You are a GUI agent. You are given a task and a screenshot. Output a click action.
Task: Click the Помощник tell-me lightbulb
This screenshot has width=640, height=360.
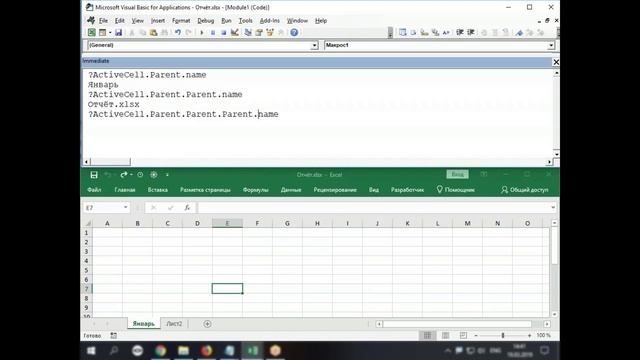456,190
